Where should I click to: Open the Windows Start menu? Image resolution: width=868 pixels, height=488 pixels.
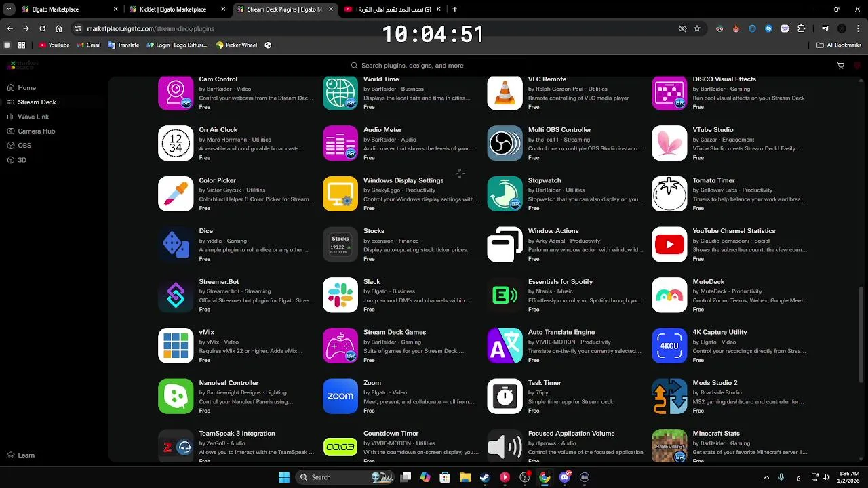point(284,477)
